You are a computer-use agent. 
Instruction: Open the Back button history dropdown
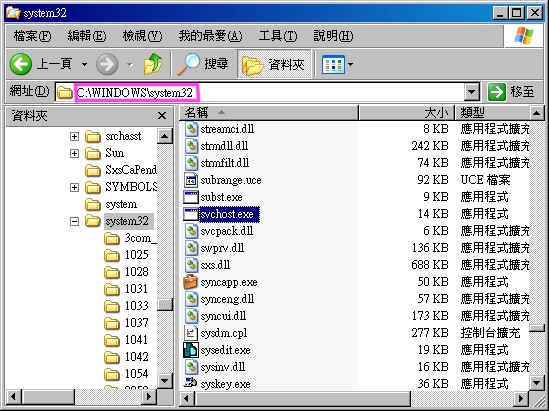pos(84,64)
